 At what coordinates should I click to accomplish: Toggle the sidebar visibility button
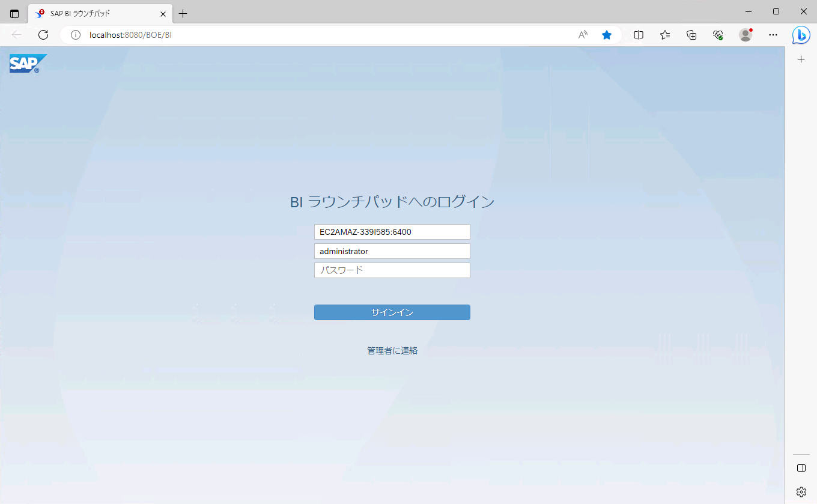[x=801, y=468]
